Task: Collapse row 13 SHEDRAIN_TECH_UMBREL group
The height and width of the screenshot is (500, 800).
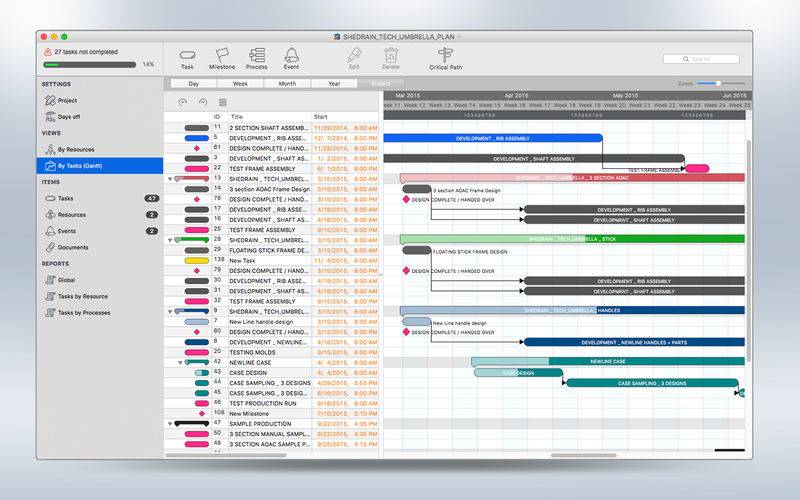Action: click(x=170, y=179)
